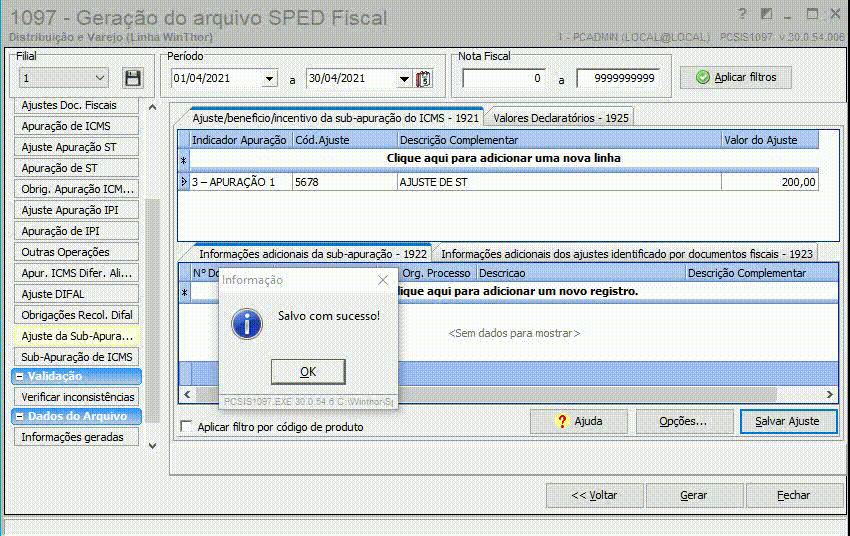Click OK in the Informação dialog

[x=308, y=372]
